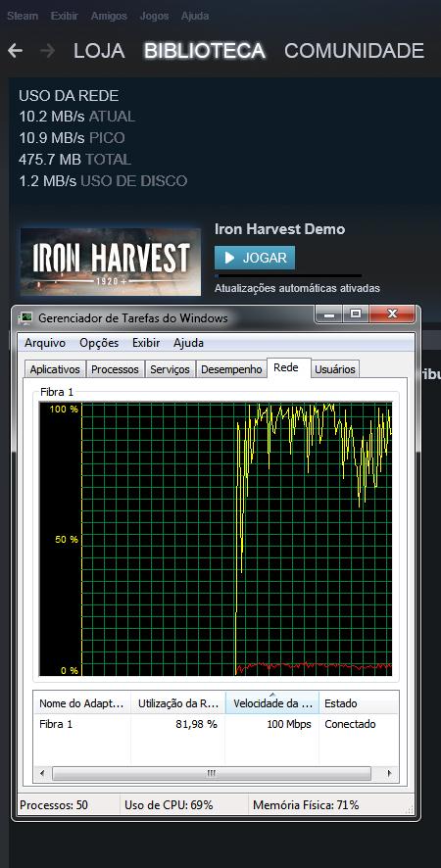
Task: Click the 10.9 MB/s PICO reading
Action: point(72,138)
